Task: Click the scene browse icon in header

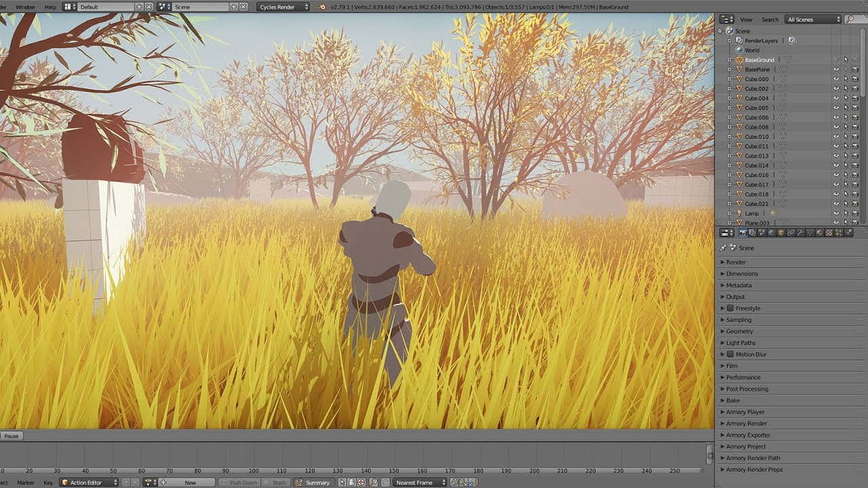Action: [165, 7]
